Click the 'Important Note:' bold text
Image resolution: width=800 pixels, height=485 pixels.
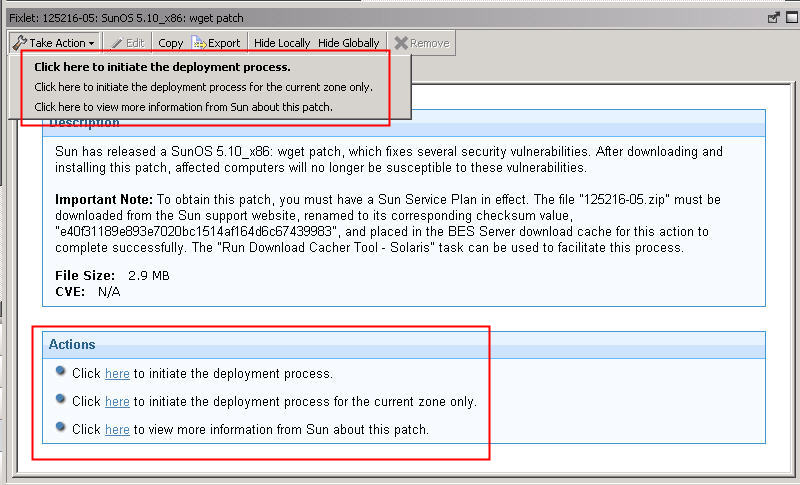(x=104, y=199)
